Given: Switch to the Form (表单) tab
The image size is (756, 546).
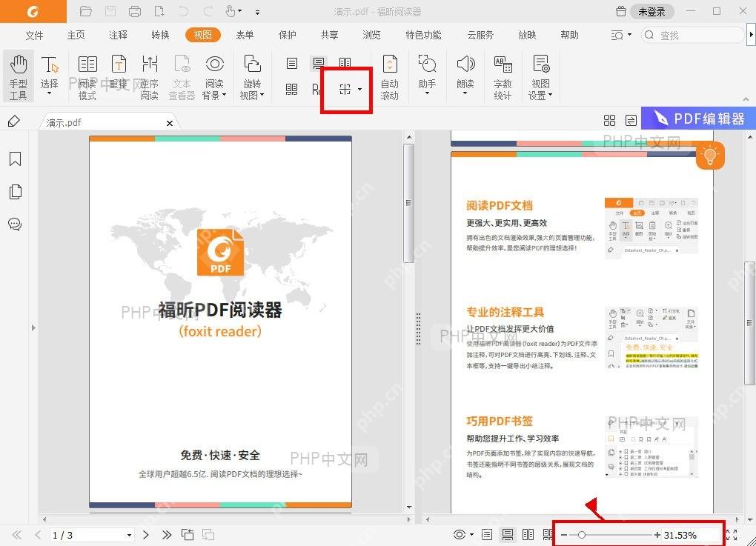Looking at the screenshot, I should click(x=245, y=35).
